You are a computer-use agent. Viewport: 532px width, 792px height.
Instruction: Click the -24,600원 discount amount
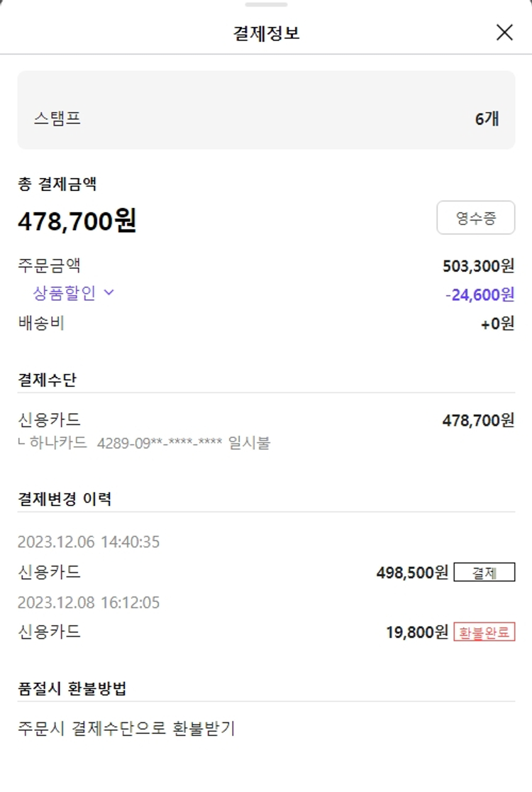point(480,294)
